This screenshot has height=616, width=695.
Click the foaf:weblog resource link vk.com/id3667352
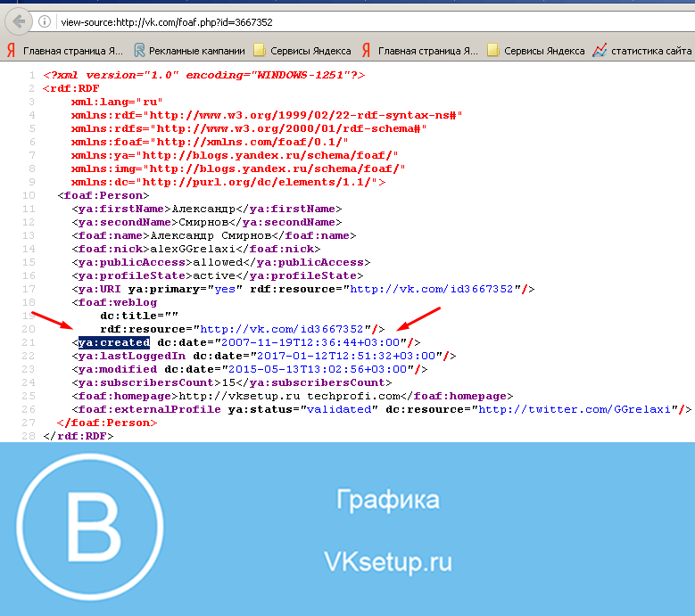coord(282,329)
